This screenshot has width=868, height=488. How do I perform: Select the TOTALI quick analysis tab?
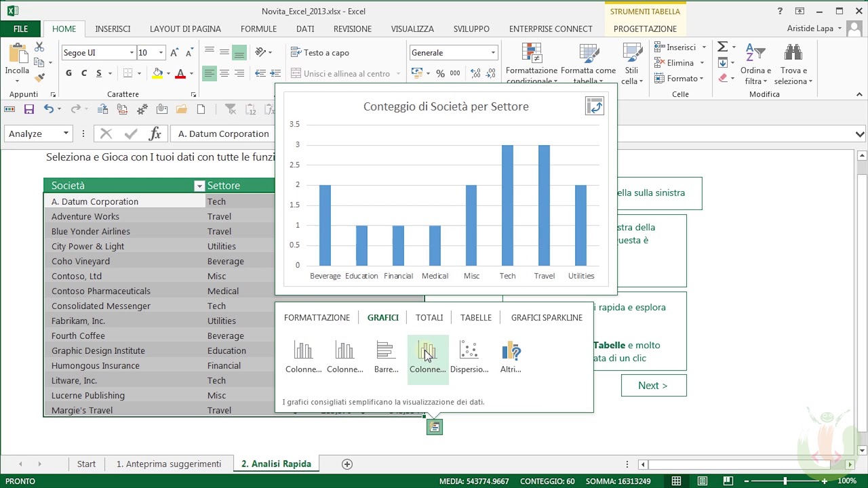(x=429, y=317)
